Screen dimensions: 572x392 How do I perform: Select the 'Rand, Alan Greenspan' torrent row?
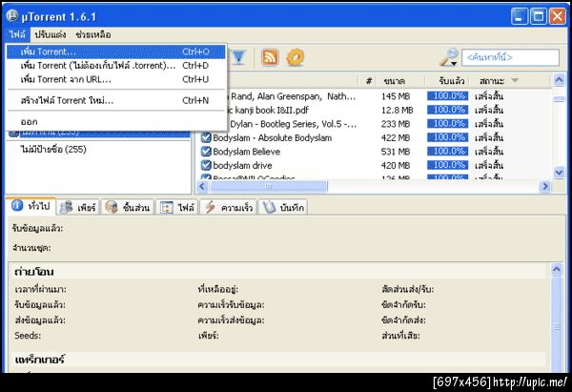point(293,96)
